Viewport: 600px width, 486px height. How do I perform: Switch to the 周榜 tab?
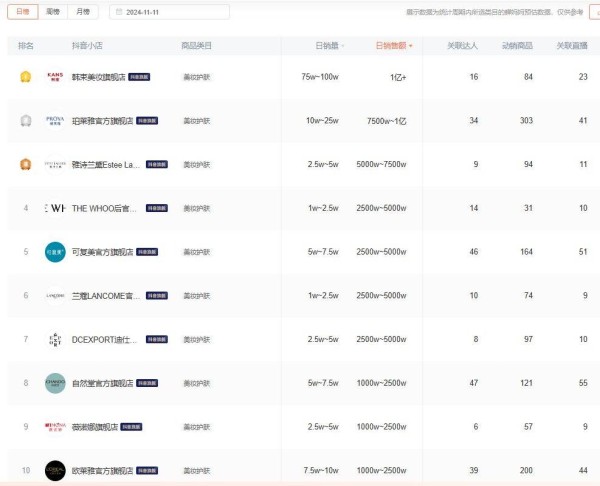(53, 12)
